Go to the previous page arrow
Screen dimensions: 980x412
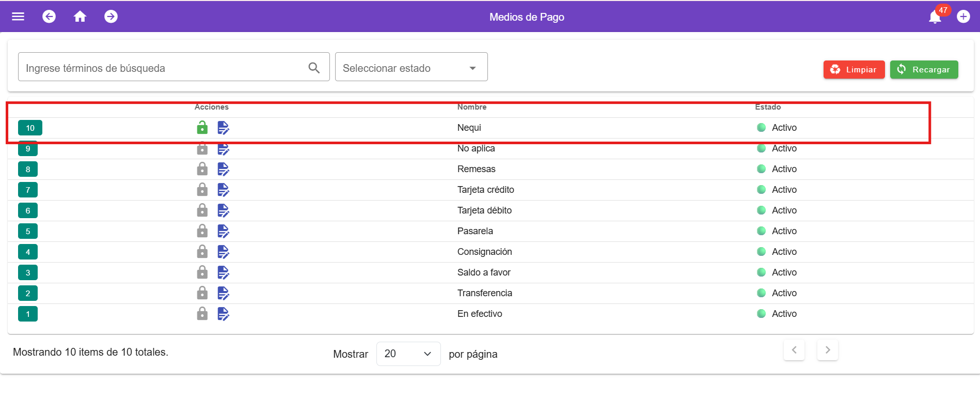pos(794,350)
